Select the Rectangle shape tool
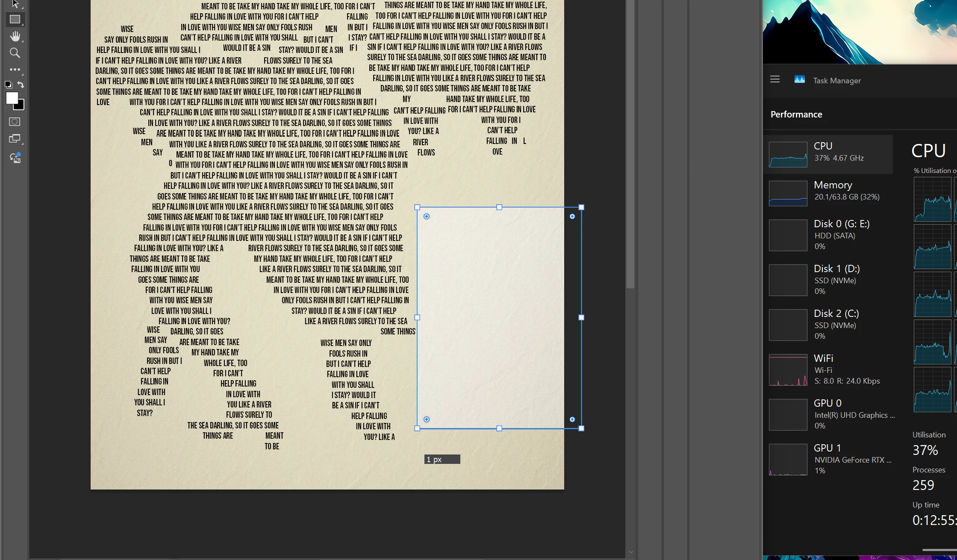This screenshot has height=560, width=957. [x=15, y=20]
